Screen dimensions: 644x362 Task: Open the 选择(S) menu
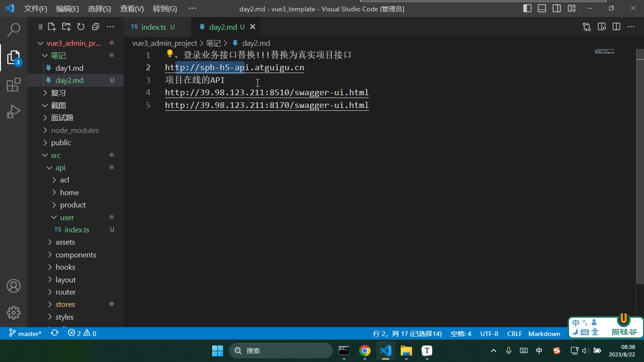[99, 8]
